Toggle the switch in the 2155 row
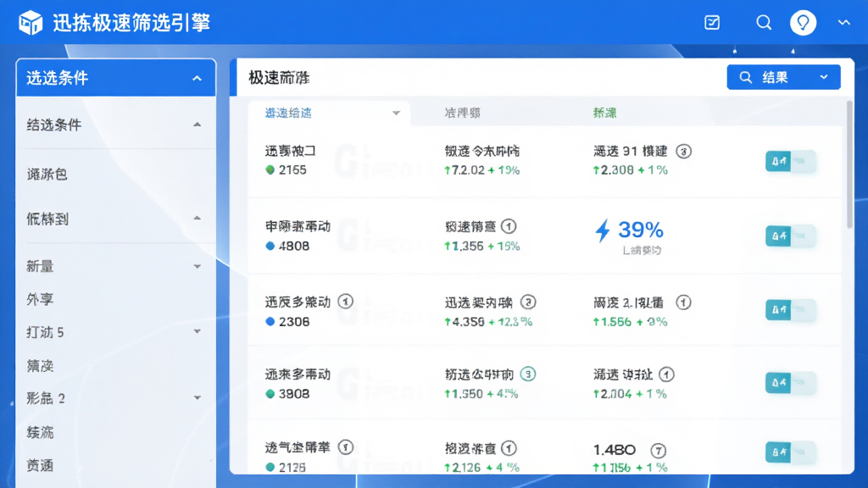 tap(791, 162)
